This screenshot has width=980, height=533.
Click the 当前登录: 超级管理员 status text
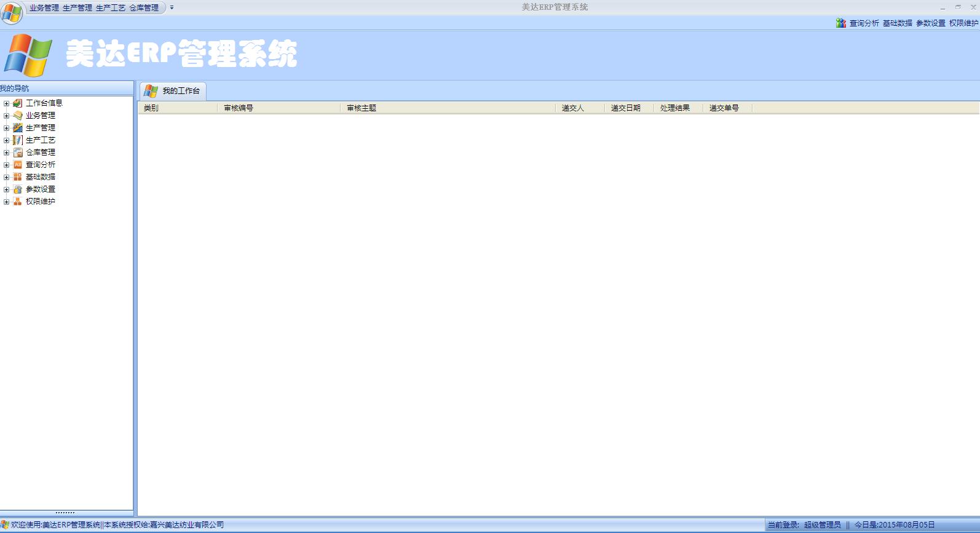coord(804,525)
